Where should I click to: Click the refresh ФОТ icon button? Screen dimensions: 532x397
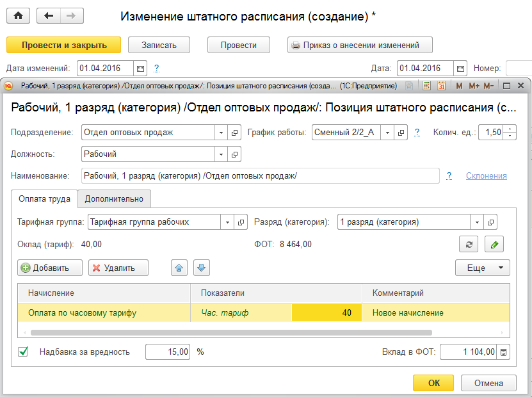(469, 244)
